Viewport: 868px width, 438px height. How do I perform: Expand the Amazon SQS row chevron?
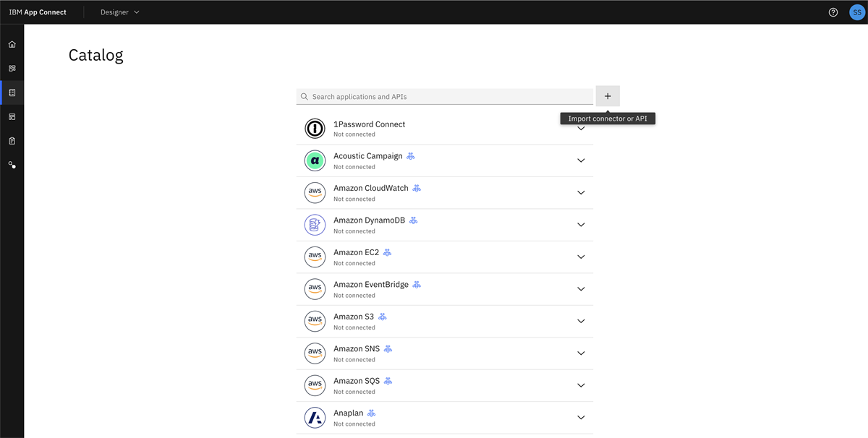coord(581,386)
